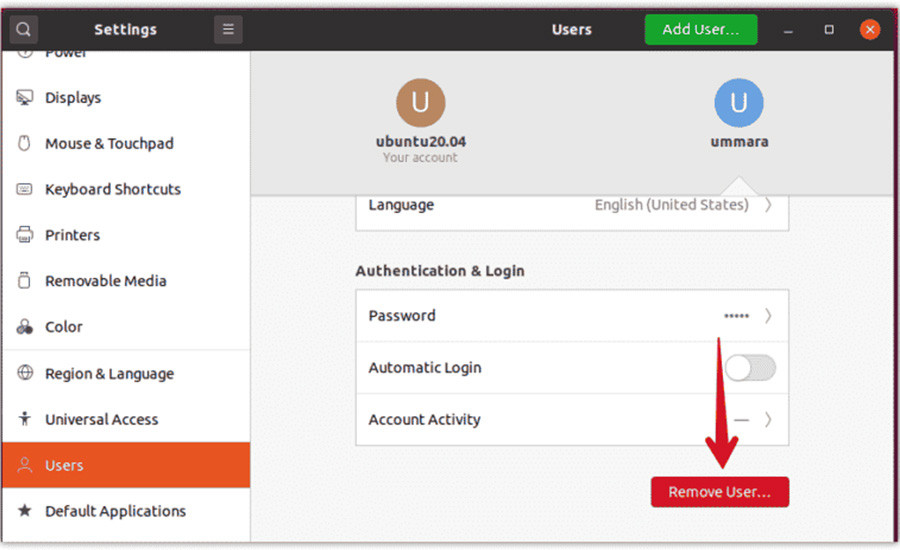Expand the Password row chevron
This screenshot has width=900, height=550.
pos(768,316)
